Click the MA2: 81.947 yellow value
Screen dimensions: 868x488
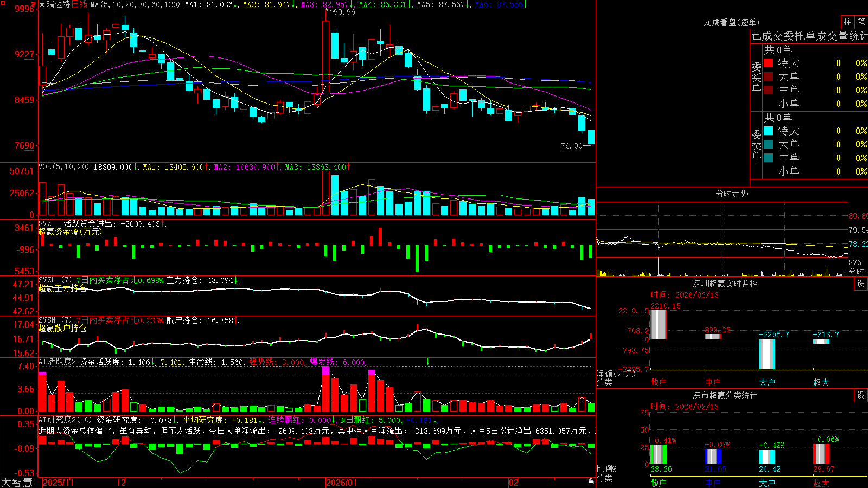point(266,4)
